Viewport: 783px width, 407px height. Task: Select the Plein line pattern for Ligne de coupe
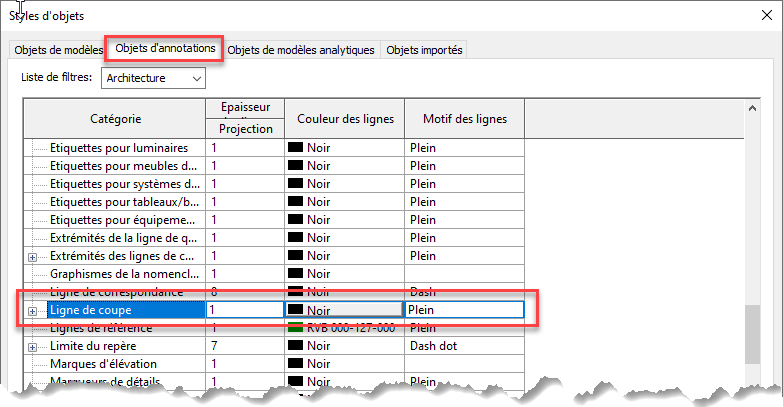click(465, 311)
